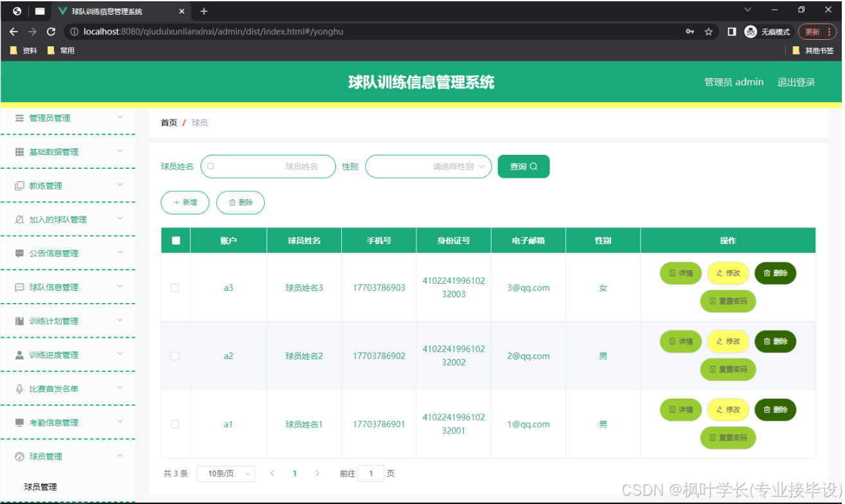This screenshot has width=845, height=504.
Task: Open a new browser tab
Action: coord(204,11)
